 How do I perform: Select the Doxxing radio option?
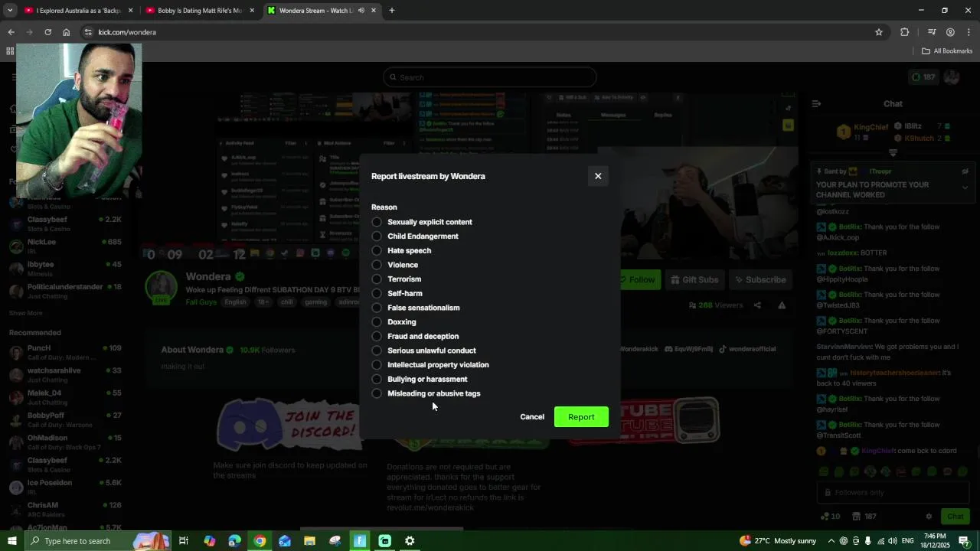coord(377,322)
